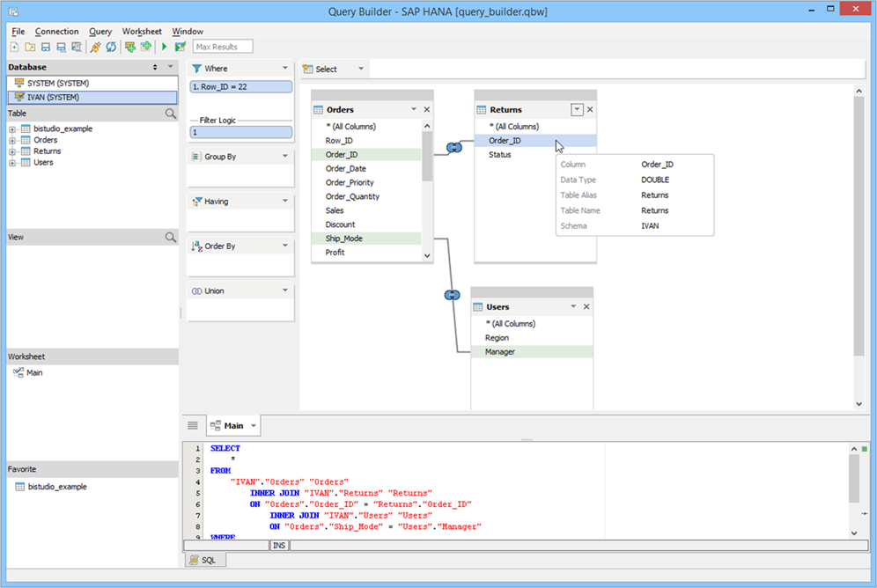Click the Add table toolbar icon
Screen dimensions: 877x588
(146, 47)
